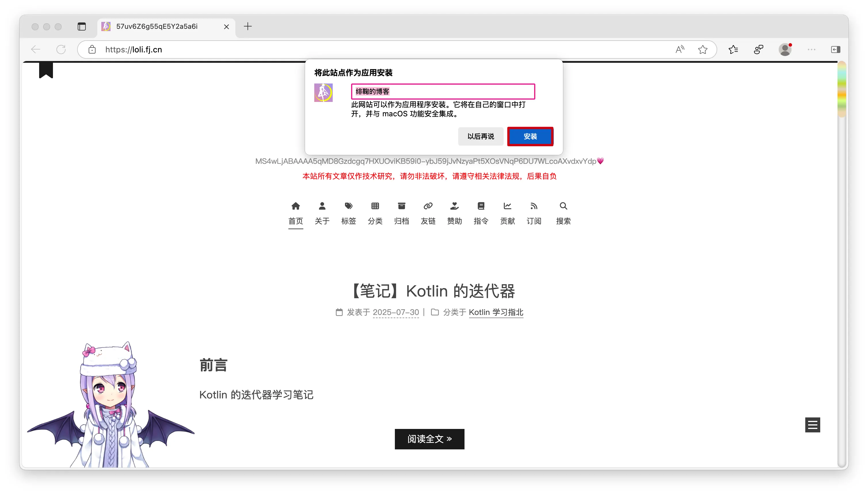Screen dimensions: 868x494
Task: Open Kotlin 学习指北 category link
Action: (496, 312)
